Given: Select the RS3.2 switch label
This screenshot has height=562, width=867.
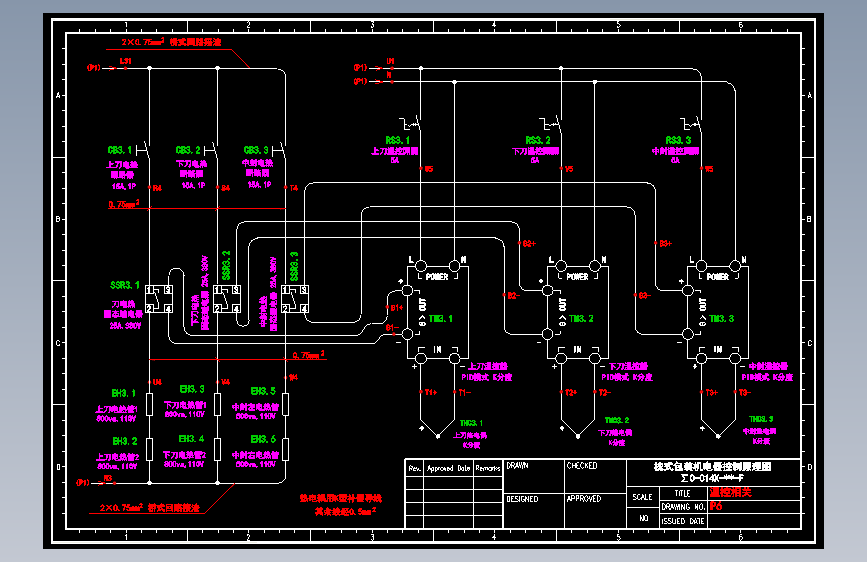Looking at the screenshot, I should pos(538,140).
